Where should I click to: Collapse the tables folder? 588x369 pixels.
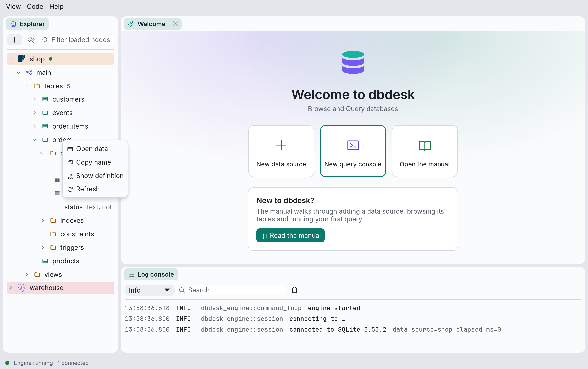(x=26, y=86)
